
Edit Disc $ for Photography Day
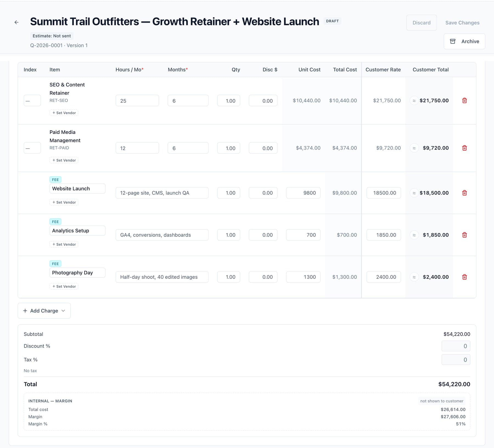click(263, 277)
